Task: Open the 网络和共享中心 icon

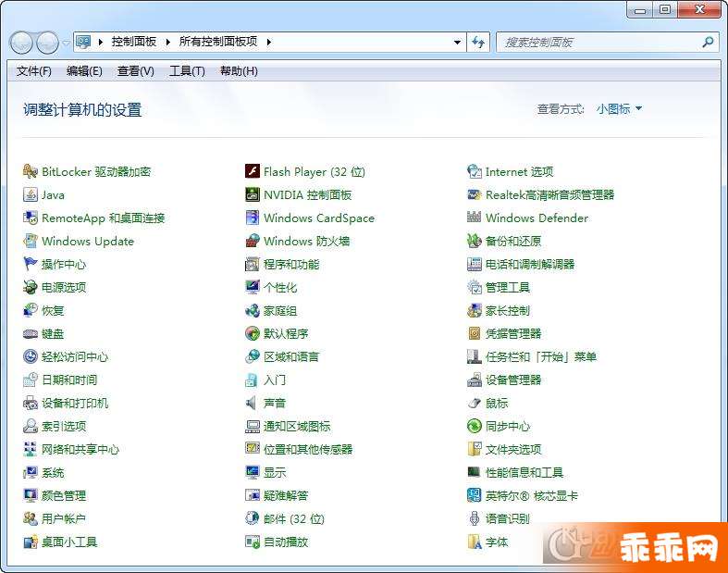Action: [31, 449]
